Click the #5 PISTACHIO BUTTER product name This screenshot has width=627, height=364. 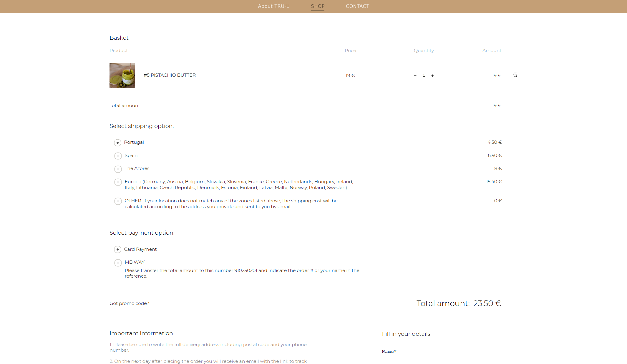(170, 75)
